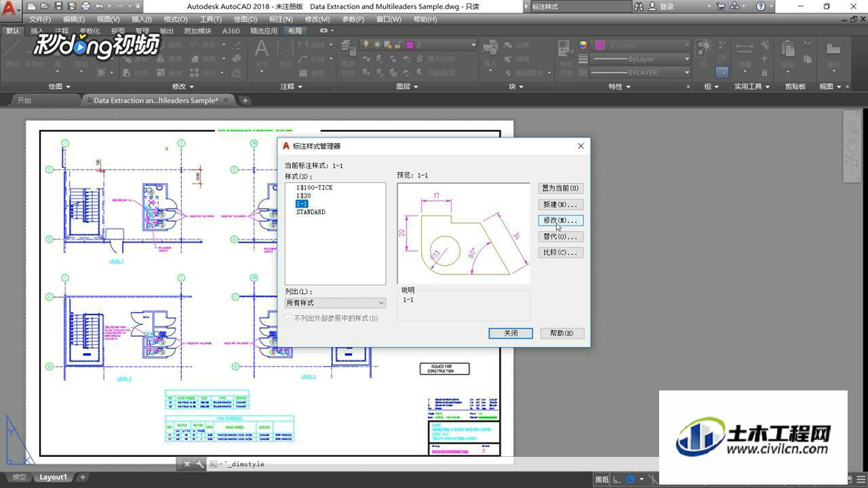
Task: Expand the 特性 panel dropdown
Action: pyautogui.click(x=619, y=87)
